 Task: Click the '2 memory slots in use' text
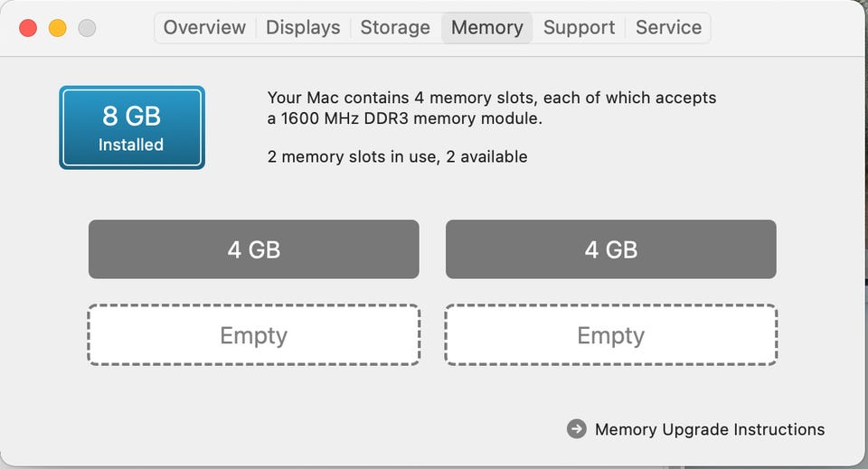[397, 156]
